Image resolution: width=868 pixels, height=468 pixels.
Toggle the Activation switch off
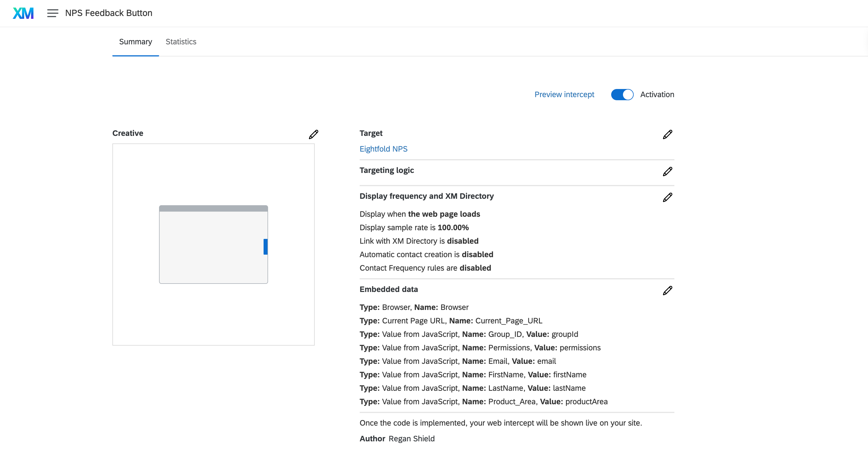point(622,95)
